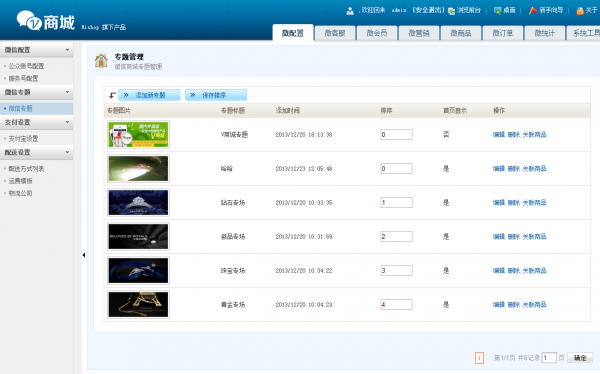Click the house icon next to 专题管理
This screenshot has height=374, width=600.
[x=101, y=61]
